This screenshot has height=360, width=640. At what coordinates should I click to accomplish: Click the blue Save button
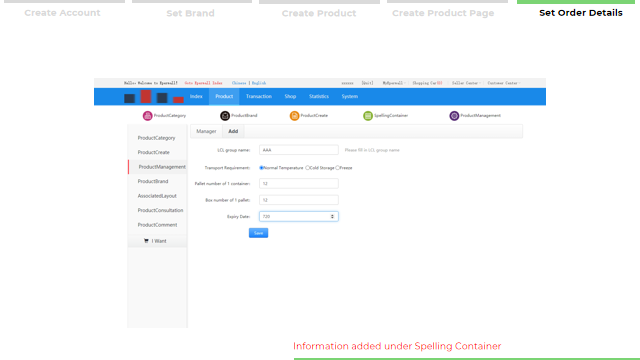pos(258,233)
